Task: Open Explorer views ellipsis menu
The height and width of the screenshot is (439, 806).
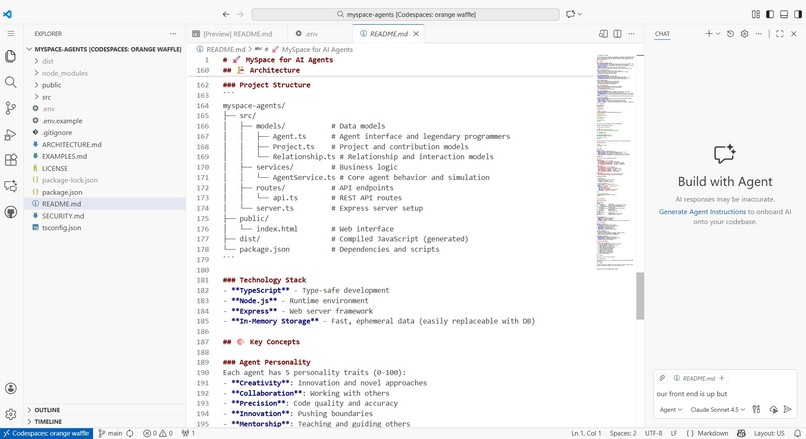Action: (x=173, y=33)
